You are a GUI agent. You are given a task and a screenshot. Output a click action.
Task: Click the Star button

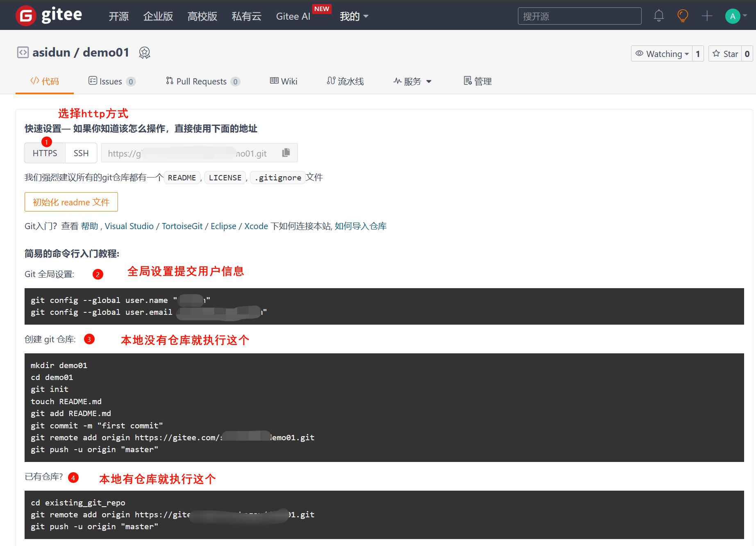tap(725, 54)
